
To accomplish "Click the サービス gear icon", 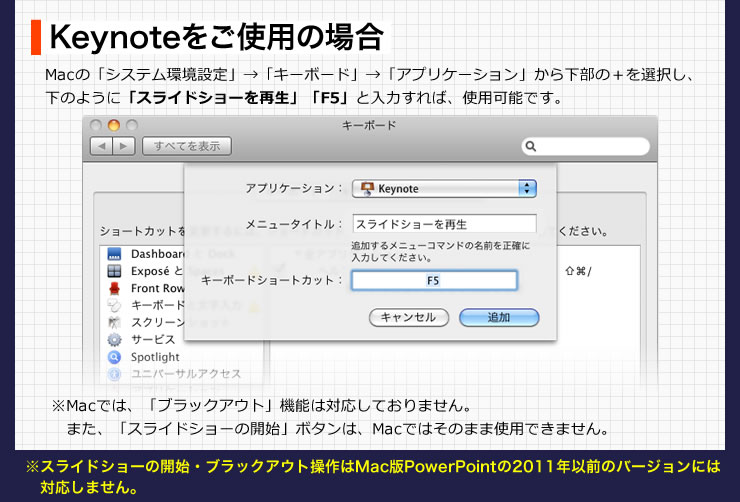I will tap(114, 340).
